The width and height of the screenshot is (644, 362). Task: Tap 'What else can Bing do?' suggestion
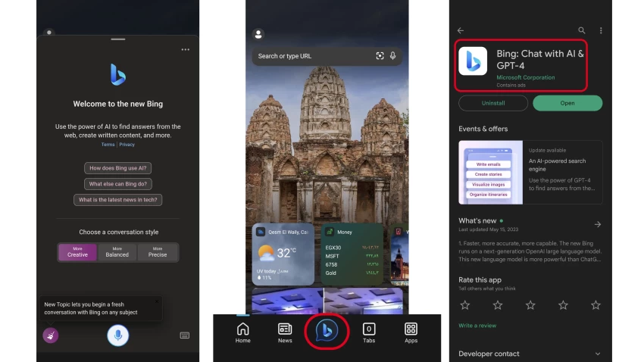[118, 184]
